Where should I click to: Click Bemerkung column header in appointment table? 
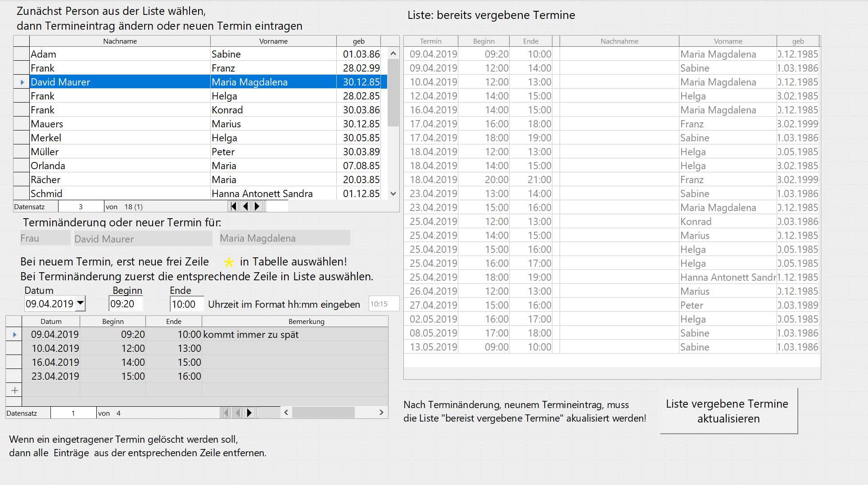[306, 321]
